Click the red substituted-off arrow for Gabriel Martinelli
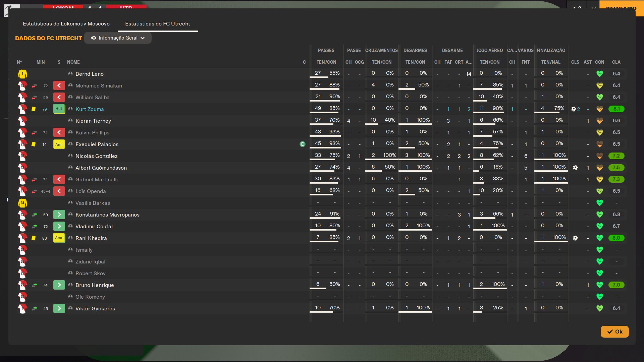This screenshot has height=362, width=644. click(x=59, y=179)
